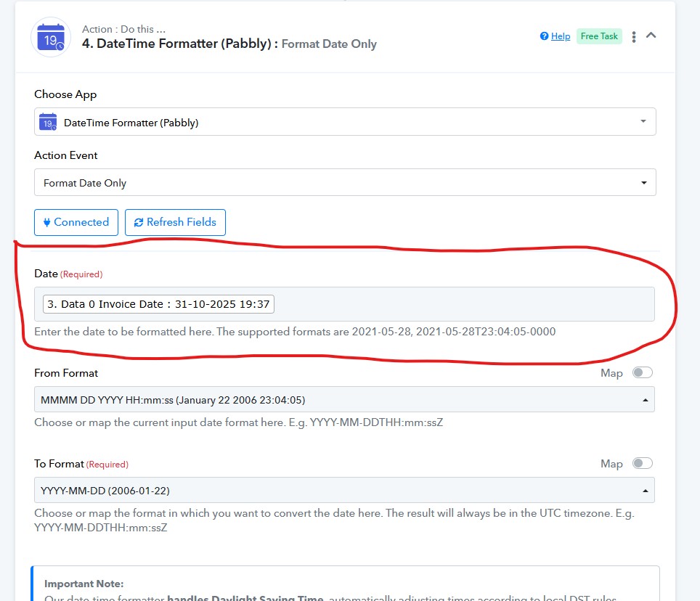Click the step title DateTime Formatter (Pabbly)
Screen dimensions: 700x601
pyautogui.click(x=179, y=44)
